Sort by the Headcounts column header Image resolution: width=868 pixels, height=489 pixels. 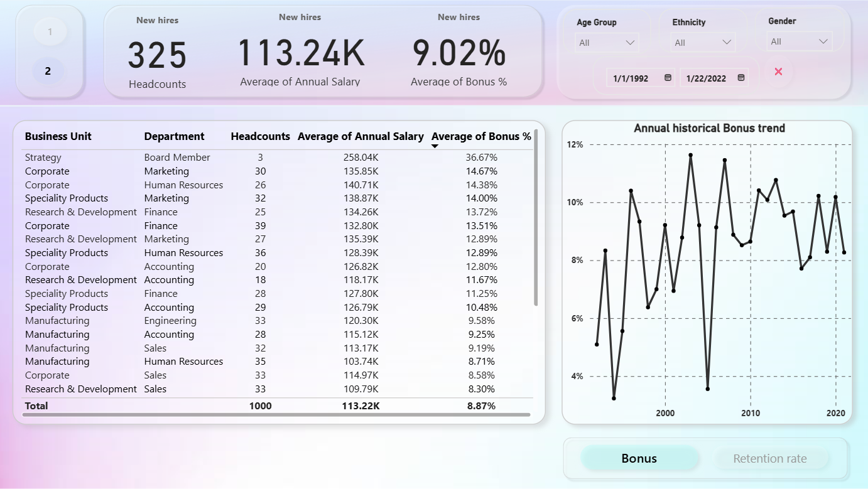click(261, 136)
